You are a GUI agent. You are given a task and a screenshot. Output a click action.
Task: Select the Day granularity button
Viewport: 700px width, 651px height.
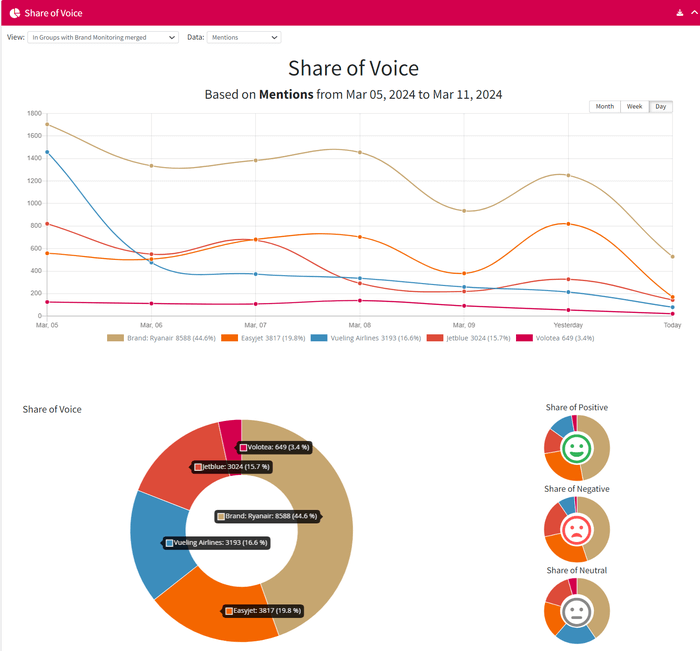coord(661,106)
